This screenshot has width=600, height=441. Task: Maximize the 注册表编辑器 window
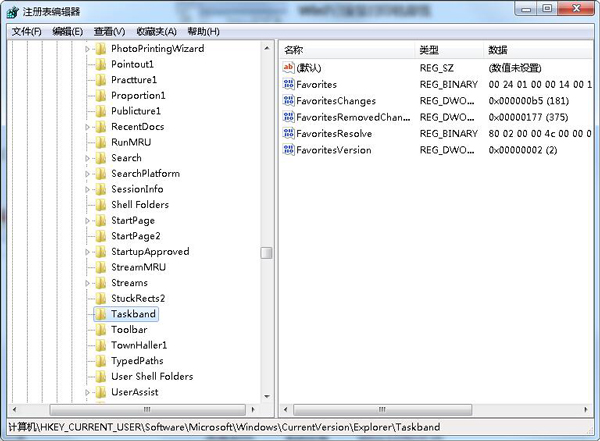point(547,8)
